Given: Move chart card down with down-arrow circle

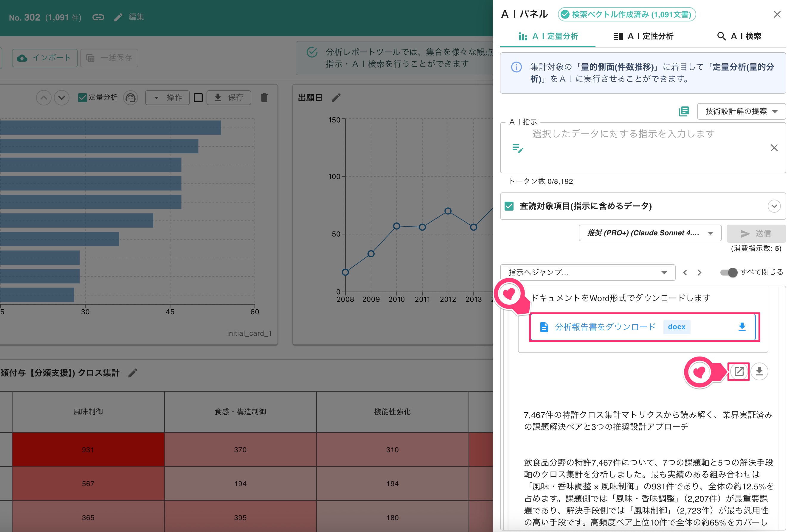Looking at the screenshot, I should (62, 98).
